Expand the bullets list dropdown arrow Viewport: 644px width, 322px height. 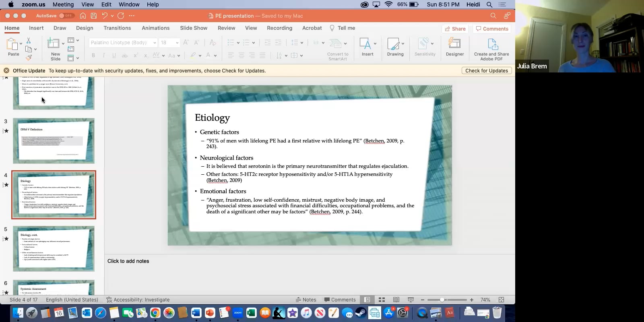pyautogui.click(x=238, y=43)
